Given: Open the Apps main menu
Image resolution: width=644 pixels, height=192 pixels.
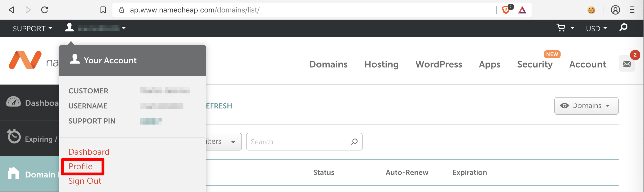Looking at the screenshot, I should point(490,64).
